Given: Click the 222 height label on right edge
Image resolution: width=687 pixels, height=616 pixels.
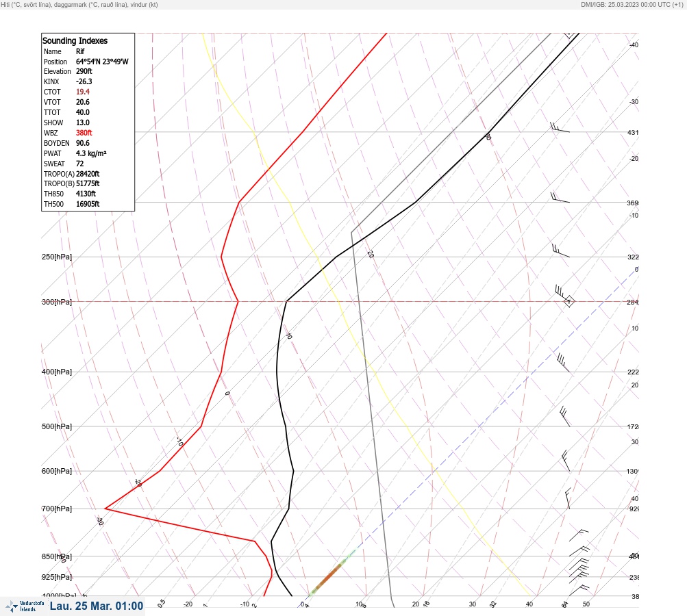Looking at the screenshot, I should point(633,372).
